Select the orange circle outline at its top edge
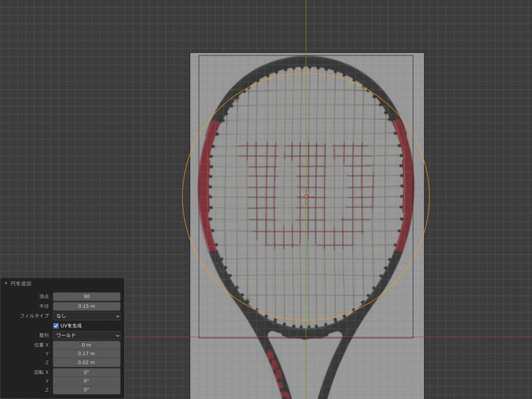Viewport: 532px width, 399px height. point(306,73)
